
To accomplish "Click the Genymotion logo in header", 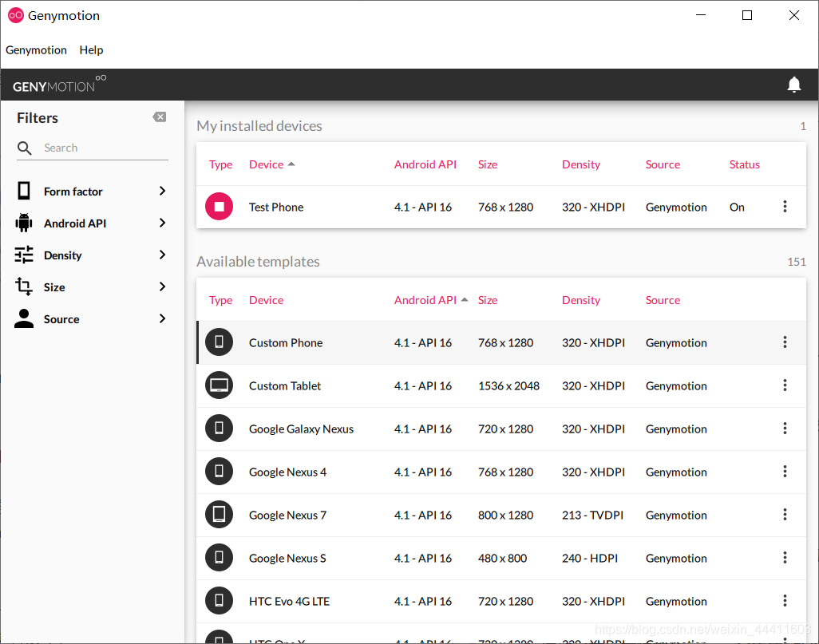I will [60, 84].
